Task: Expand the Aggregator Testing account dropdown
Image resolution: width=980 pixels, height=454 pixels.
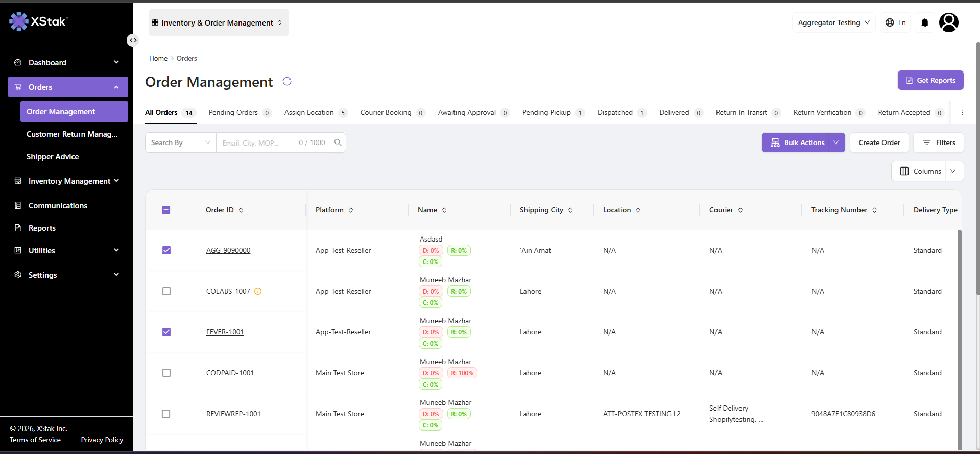Action: point(834,22)
